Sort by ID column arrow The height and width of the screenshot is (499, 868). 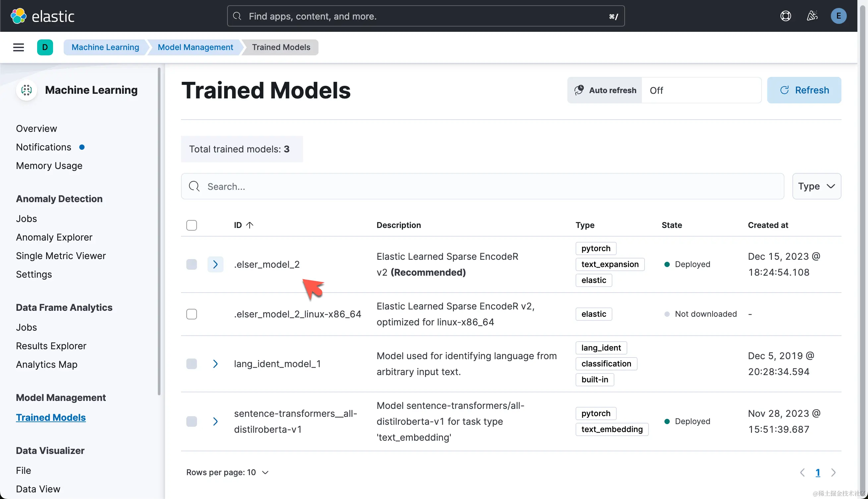(250, 225)
